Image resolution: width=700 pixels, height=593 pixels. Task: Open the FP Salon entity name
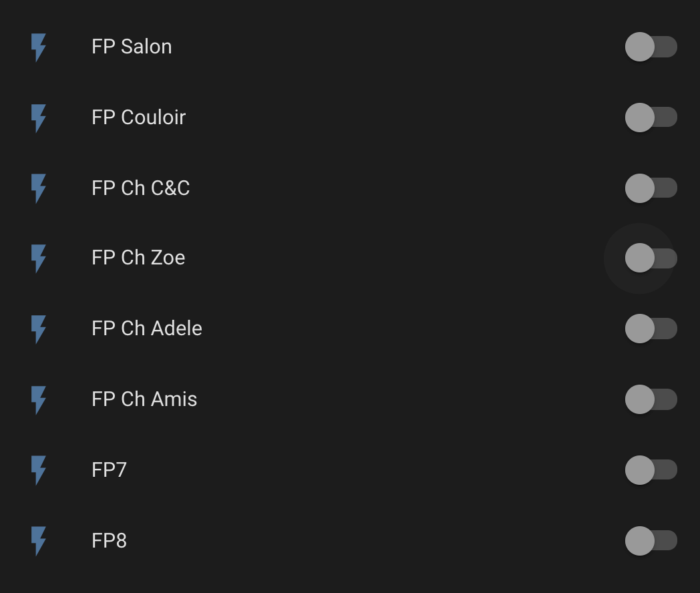click(132, 47)
